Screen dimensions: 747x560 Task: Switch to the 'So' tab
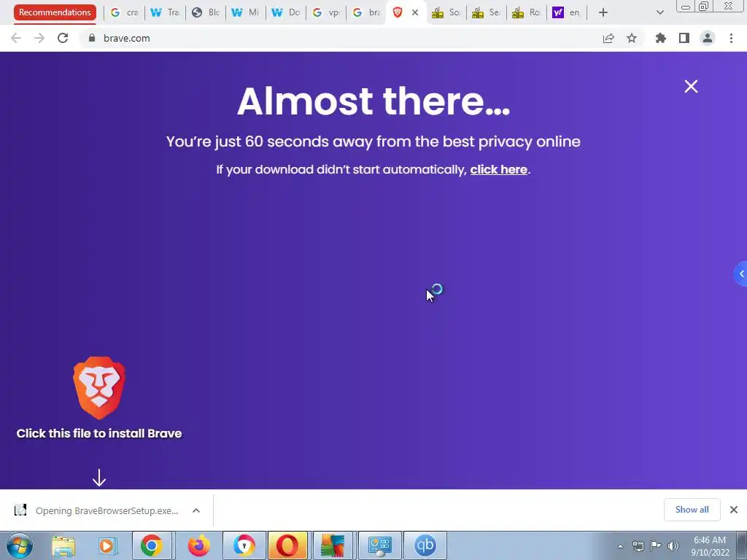pyautogui.click(x=446, y=12)
